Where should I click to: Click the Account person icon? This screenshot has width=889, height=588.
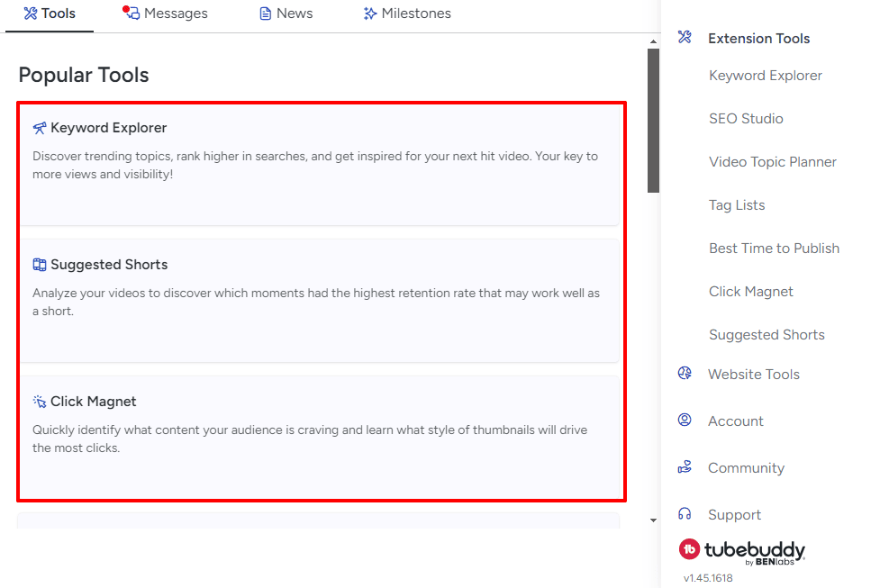click(x=685, y=420)
